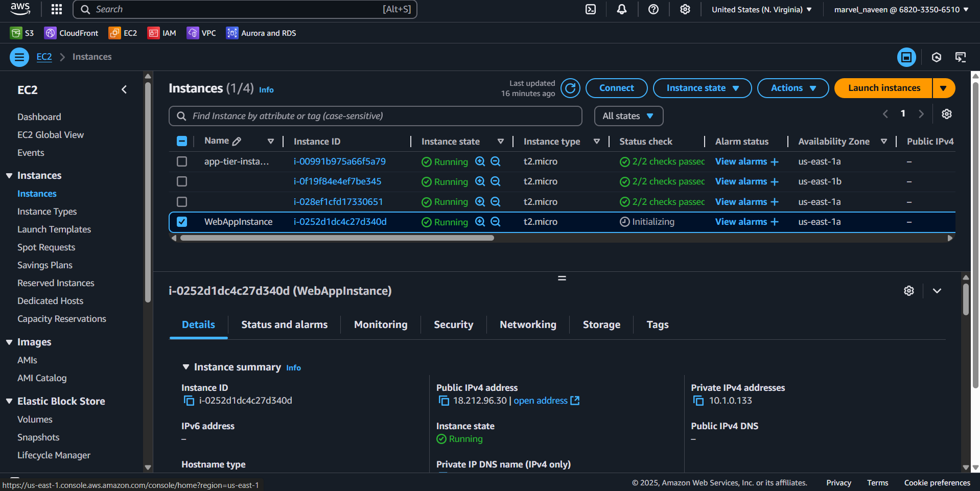Focus the Find Instance filter field
The image size is (980, 491).
(x=376, y=116)
